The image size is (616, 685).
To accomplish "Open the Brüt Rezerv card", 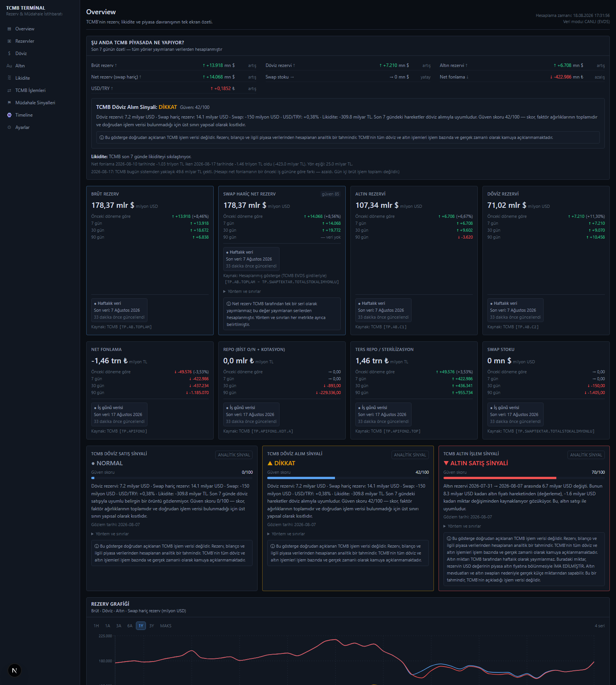I will pyautogui.click(x=150, y=261).
